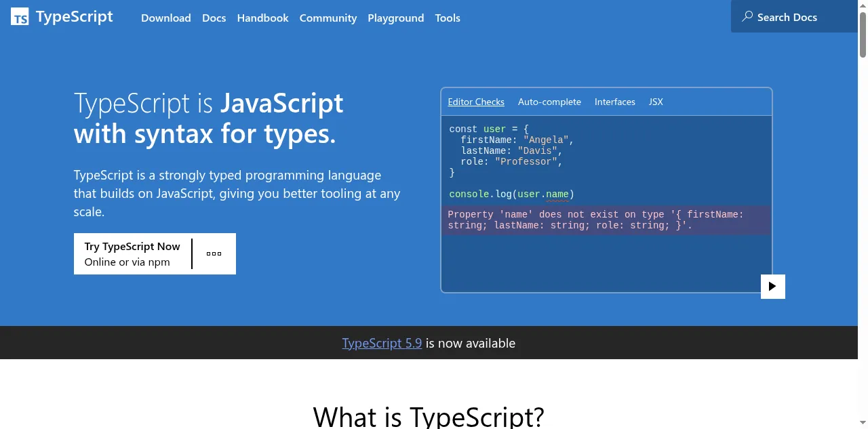
Task: Open Tools in the navigation bar
Action: 448,18
